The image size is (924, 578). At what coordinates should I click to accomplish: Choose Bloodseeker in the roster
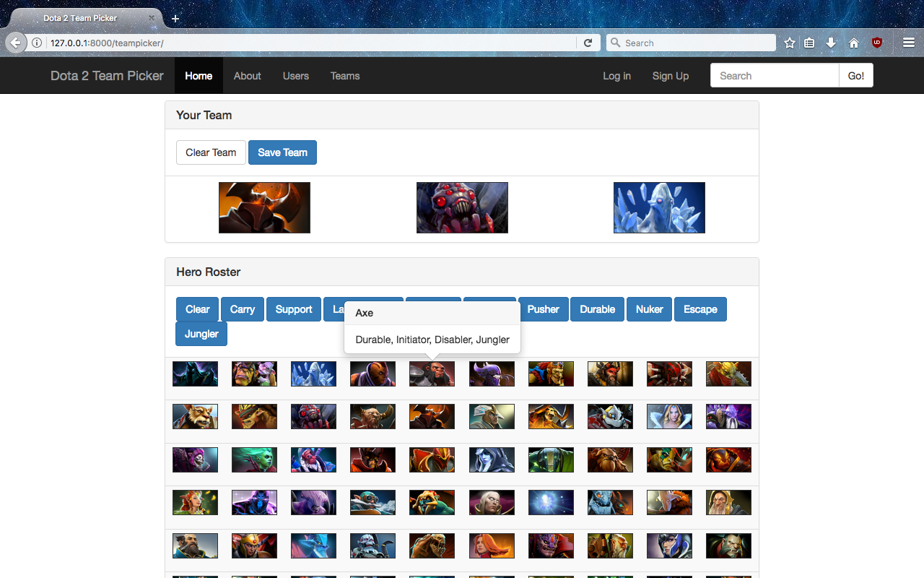669,374
